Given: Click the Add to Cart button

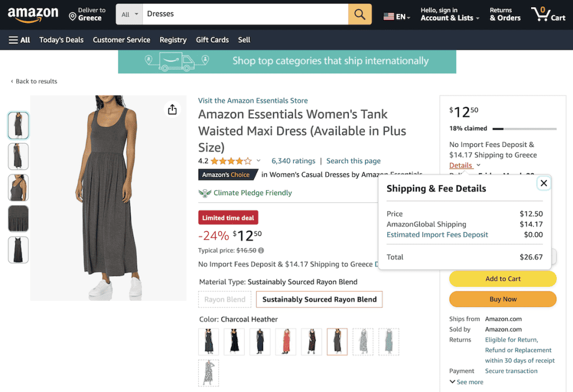Looking at the screenshot, I should (502, 278).
